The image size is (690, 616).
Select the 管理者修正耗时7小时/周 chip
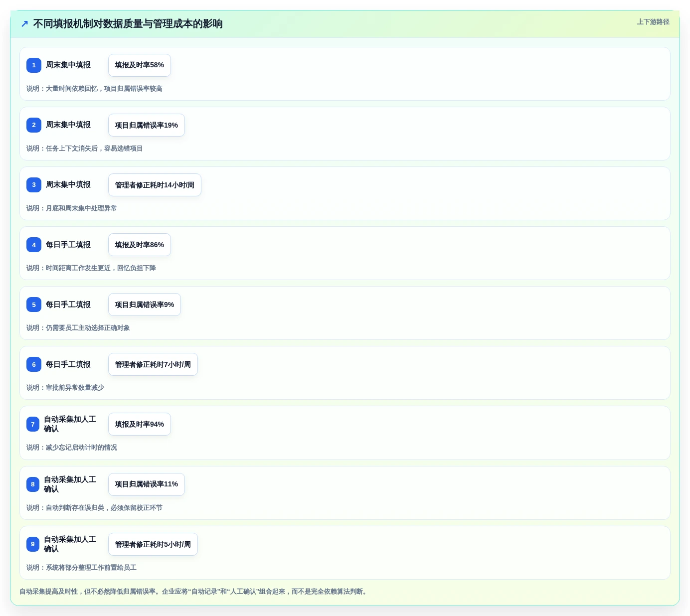[153, 364]
